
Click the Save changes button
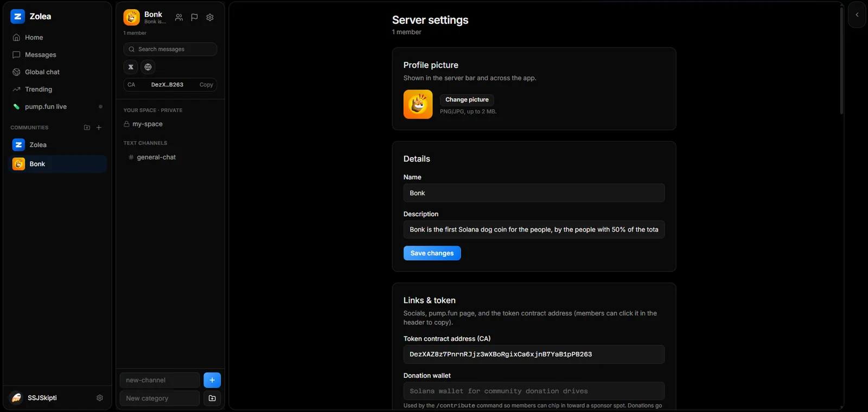tap(432, 253)
